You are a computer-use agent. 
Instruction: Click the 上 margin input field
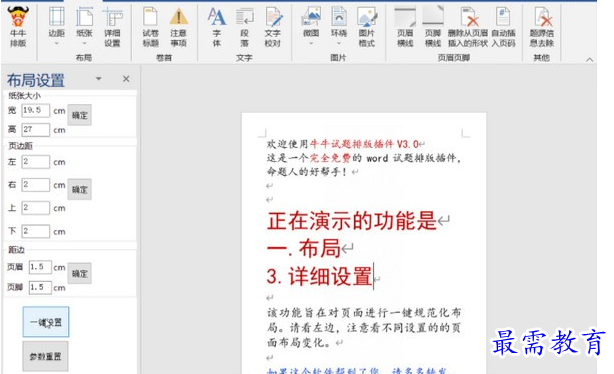36,208
